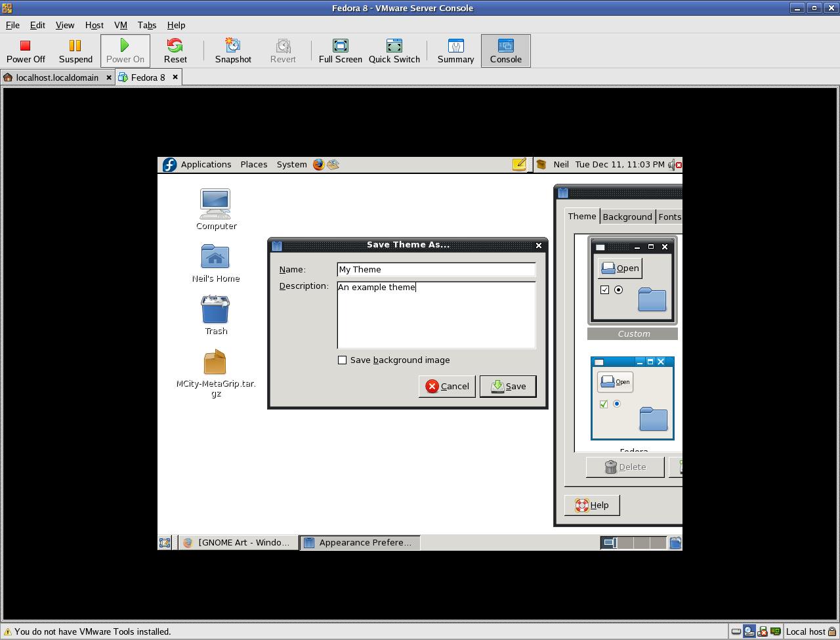Click the Save button

click(508, 386)
